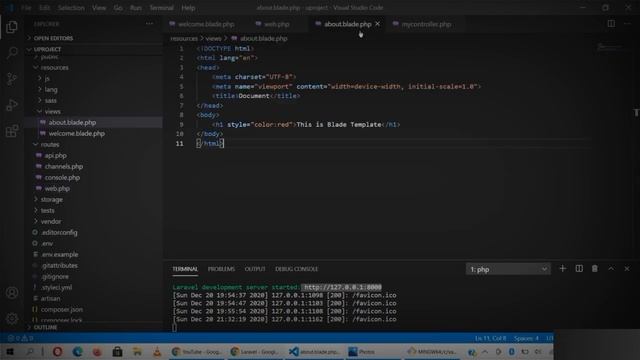640x360 pixels.
Task: Open taskbar search icon
Action: (30, 351)
